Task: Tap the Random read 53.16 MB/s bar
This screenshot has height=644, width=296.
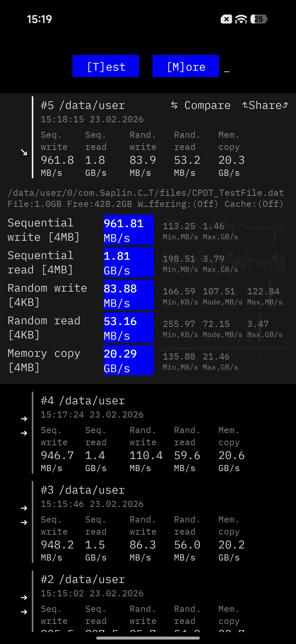Action: click(x=129, y=327)
